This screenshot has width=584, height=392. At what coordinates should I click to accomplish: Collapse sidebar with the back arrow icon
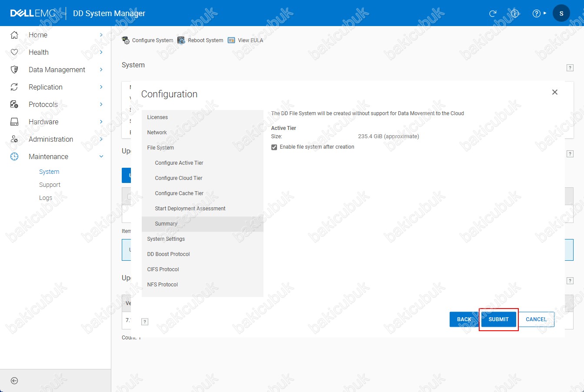pos(14,381)
